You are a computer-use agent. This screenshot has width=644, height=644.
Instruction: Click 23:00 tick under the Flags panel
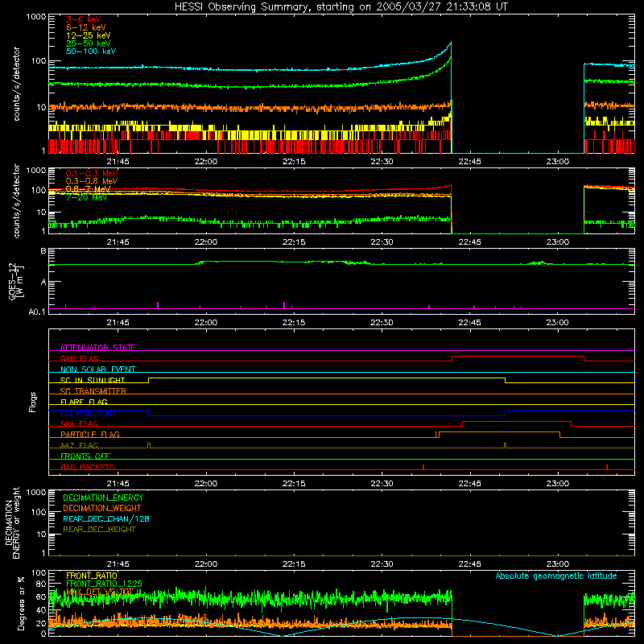[558, 484]
